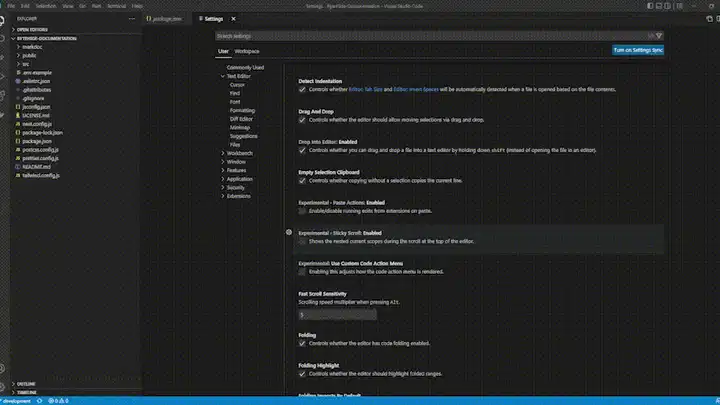The width and height of the screenshot is (720, 405).
Task: Click the filter settings funnel icon
Action: [659, 36]
